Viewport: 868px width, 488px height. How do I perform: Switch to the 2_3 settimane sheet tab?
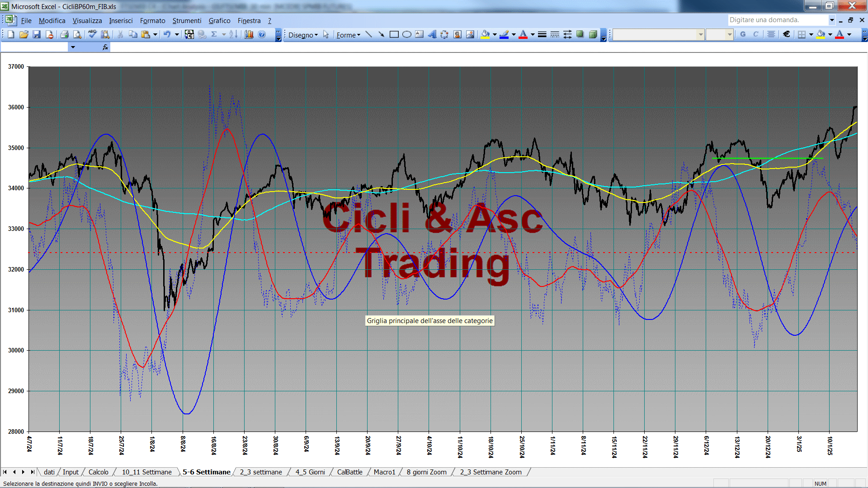point(261,472)
